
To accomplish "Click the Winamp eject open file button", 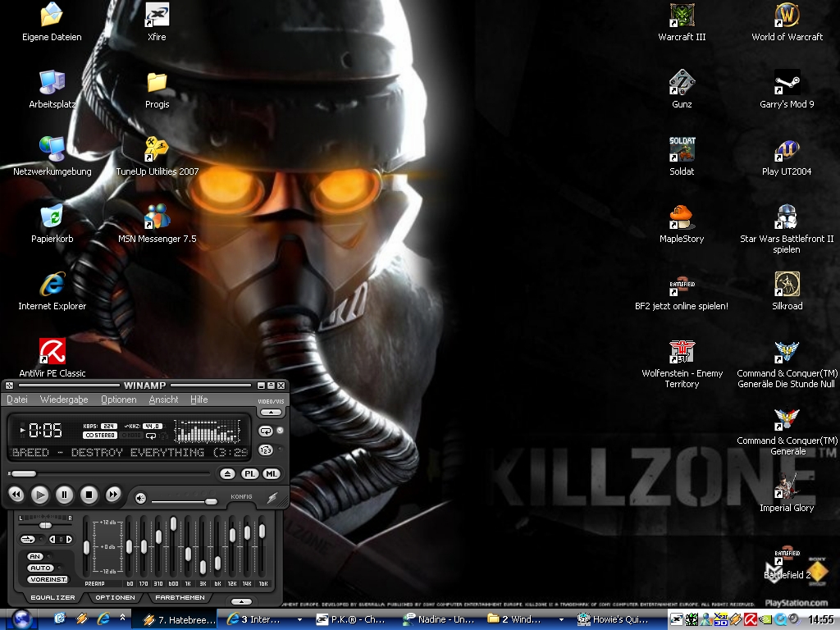I will point(227,473).
